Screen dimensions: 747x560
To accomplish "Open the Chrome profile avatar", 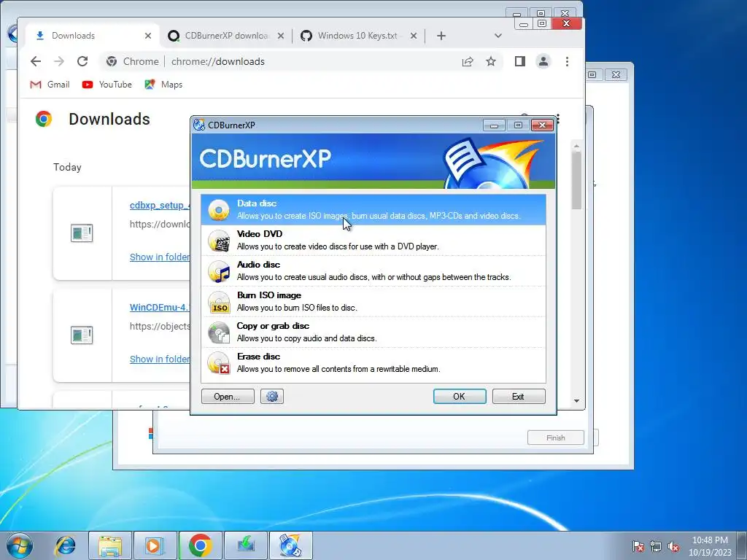I will 543,61.
